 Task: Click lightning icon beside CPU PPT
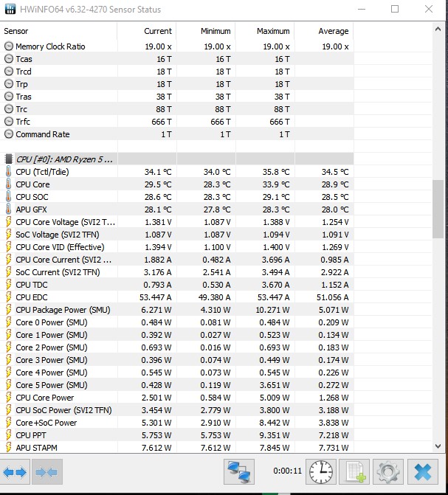[9, 435]
